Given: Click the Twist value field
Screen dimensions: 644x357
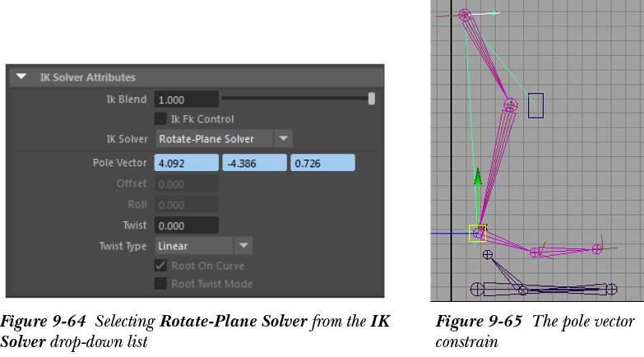Looking at the screenshot, I should pyautogui.click(x=186, y=225).
